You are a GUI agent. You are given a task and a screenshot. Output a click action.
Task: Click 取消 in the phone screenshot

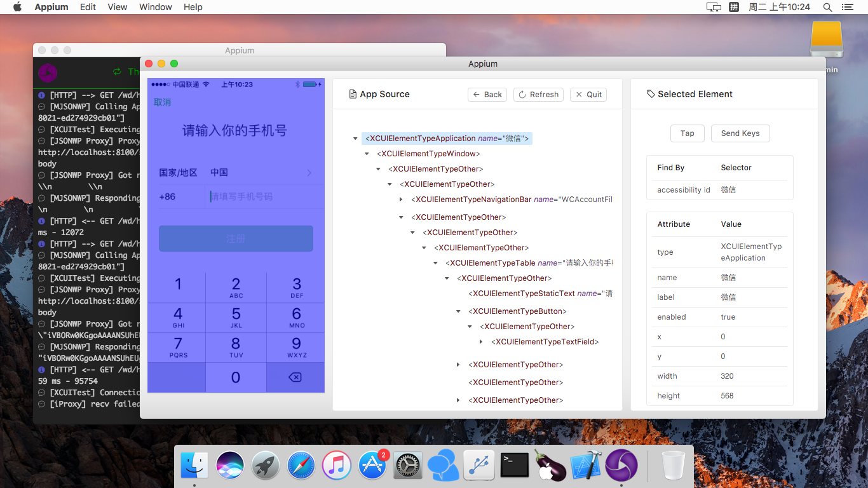(x=162, y=102)
